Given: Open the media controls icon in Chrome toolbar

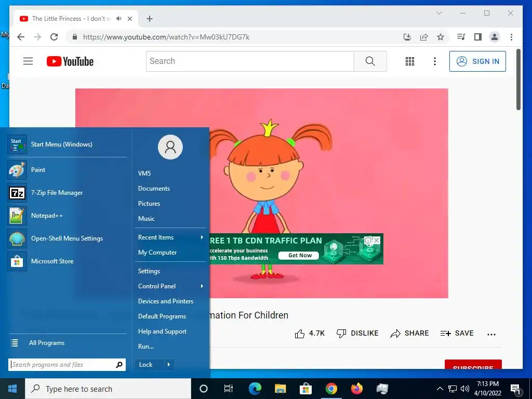Looking at the screenshot, I should [461, 37].
